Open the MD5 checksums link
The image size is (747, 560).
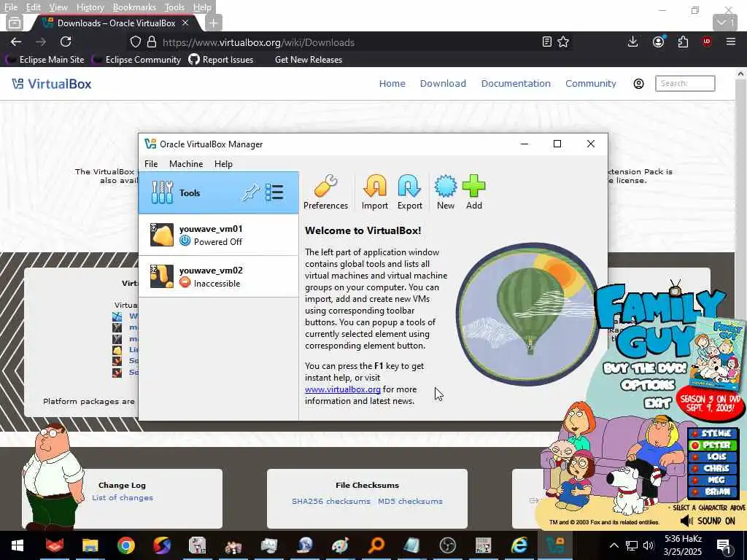pos(410,502)
